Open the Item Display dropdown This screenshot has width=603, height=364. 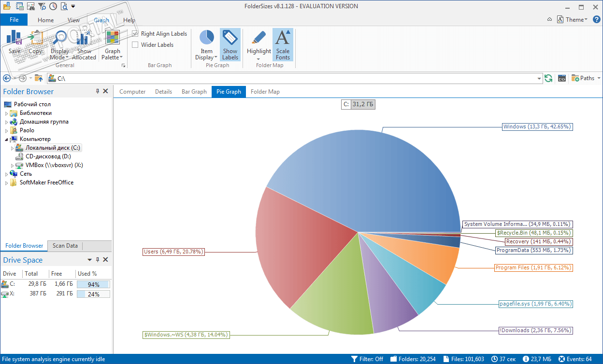(x=206, y=45)
